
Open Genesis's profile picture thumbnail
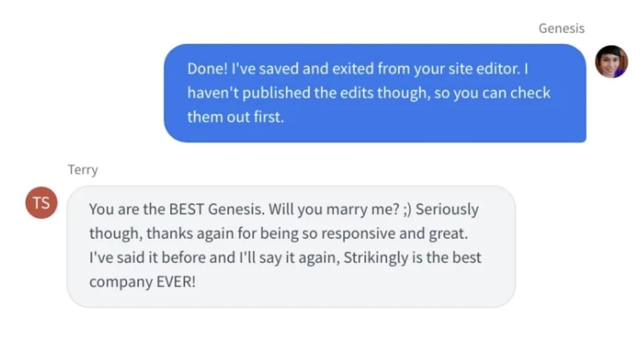point(612,61)
